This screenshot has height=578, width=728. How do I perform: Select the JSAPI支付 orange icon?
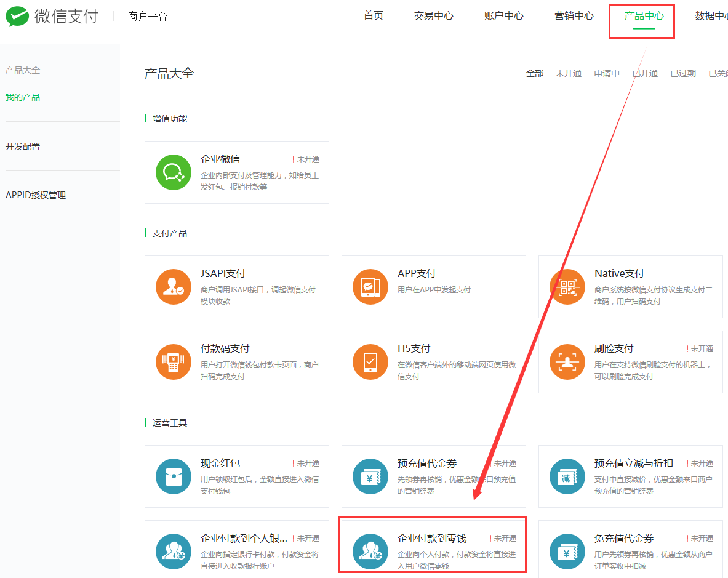coord(173,287)
